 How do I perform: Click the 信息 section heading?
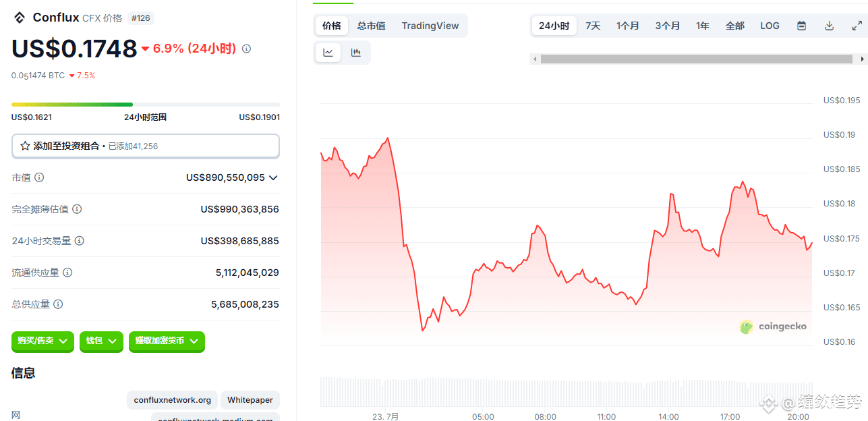[x=24, y=373]
